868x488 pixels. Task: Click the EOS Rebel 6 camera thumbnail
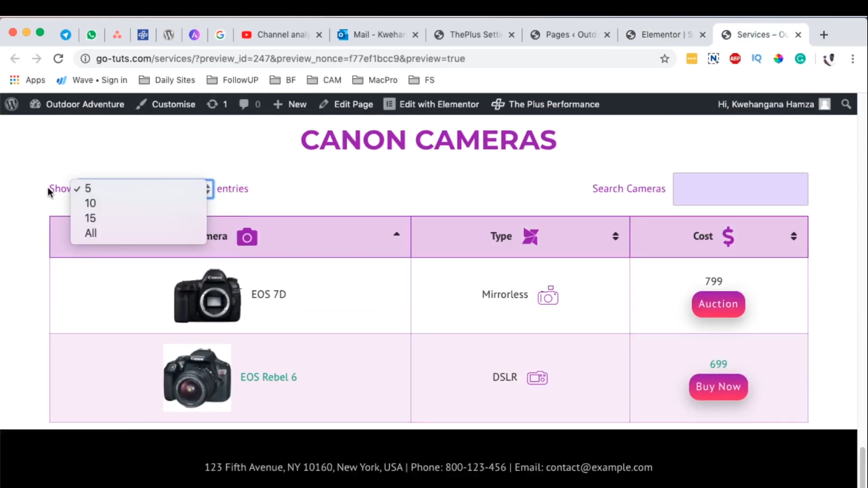coord(197,377)
